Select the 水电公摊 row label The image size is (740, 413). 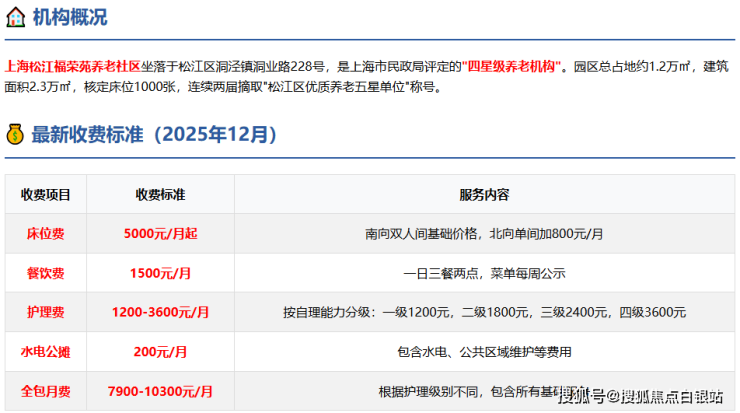tap(46, 352)
